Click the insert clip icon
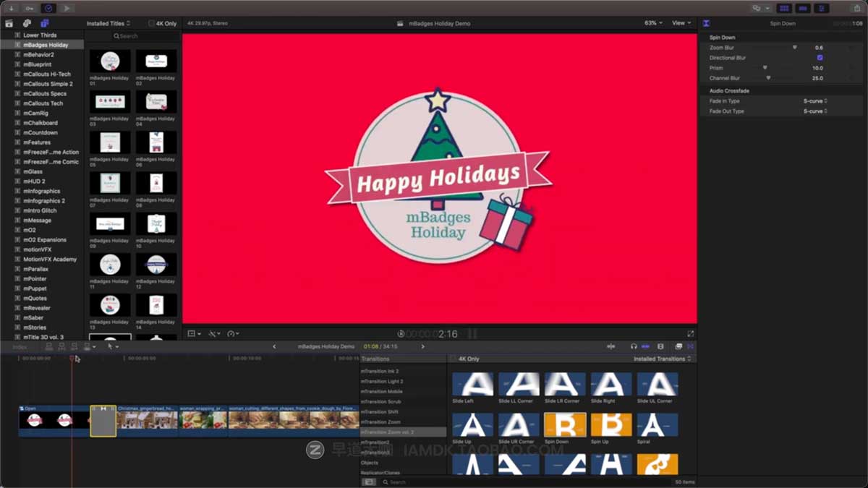This screenshot has height=488, width=868. click(61, 346)
